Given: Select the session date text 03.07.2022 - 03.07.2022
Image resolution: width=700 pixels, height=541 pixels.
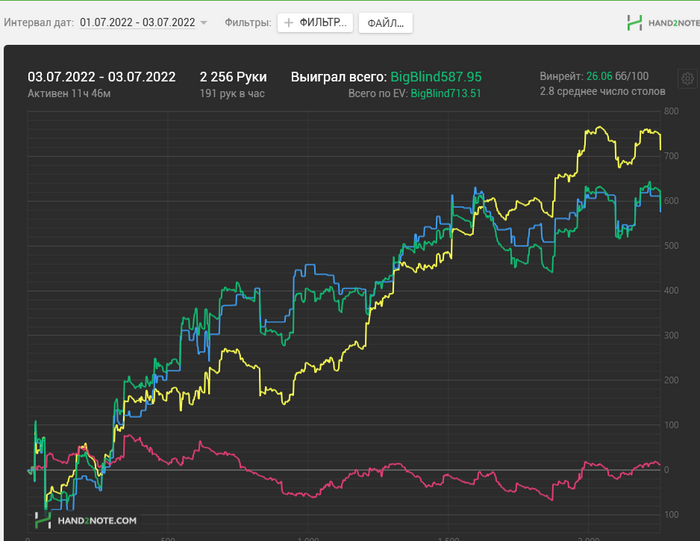Looking at the screenshot, I should [x=101, y=77].
